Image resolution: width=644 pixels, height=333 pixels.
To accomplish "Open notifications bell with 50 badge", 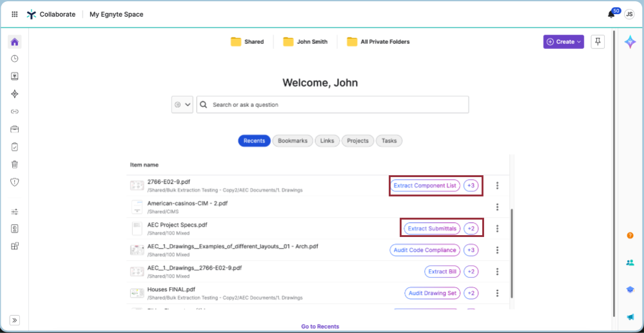I will [611, 14].
